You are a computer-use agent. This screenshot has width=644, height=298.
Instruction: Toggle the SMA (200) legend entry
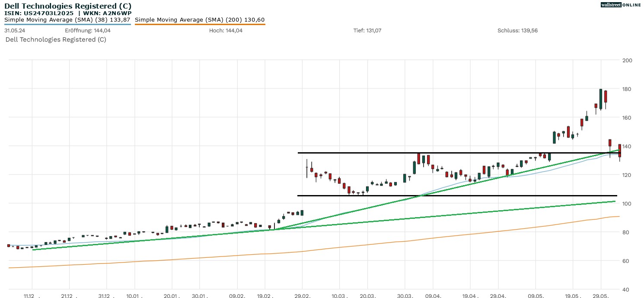coord(200,19)
